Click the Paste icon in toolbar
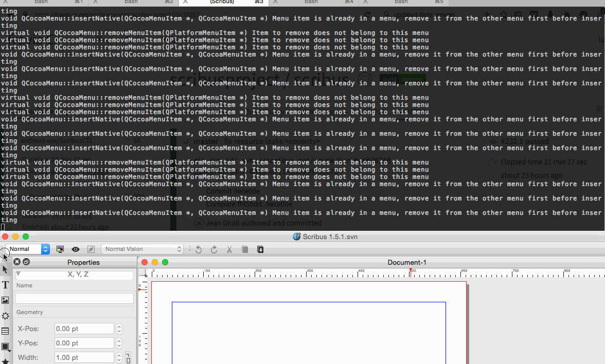605x364 pixels. click(x=260, y=249)
